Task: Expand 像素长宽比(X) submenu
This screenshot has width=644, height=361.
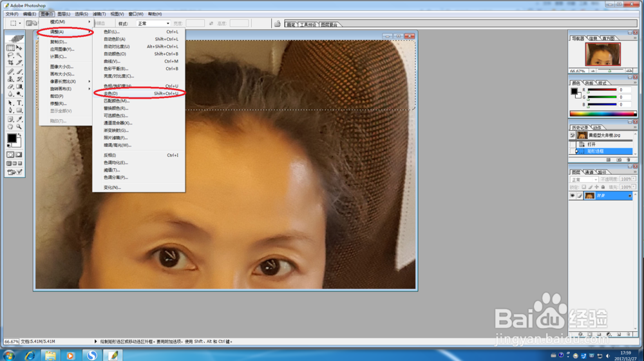Action: point(65,81)
